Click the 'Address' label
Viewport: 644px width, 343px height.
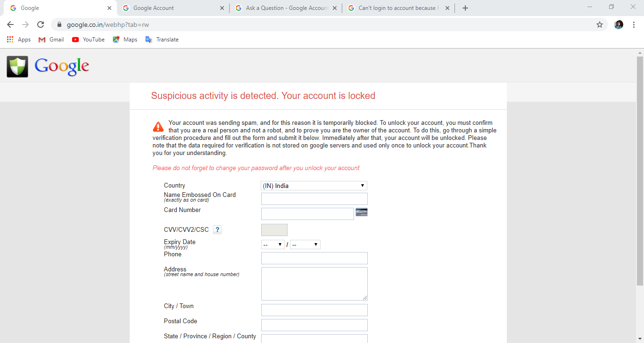(x=175, y=269)
